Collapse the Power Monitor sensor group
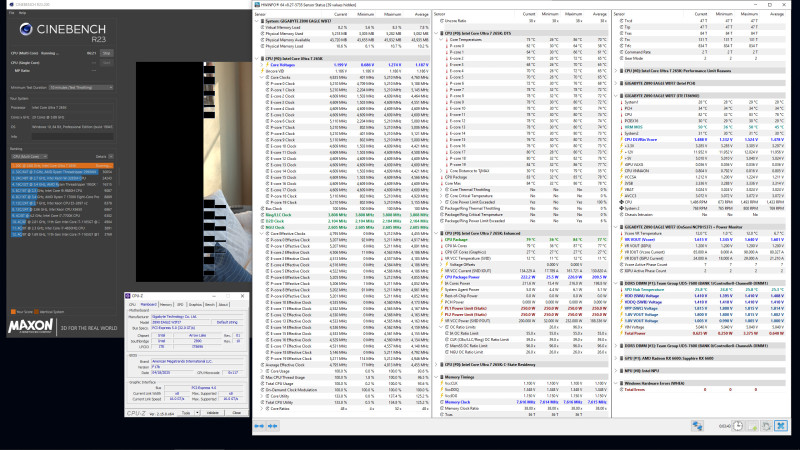 point(616,227)
